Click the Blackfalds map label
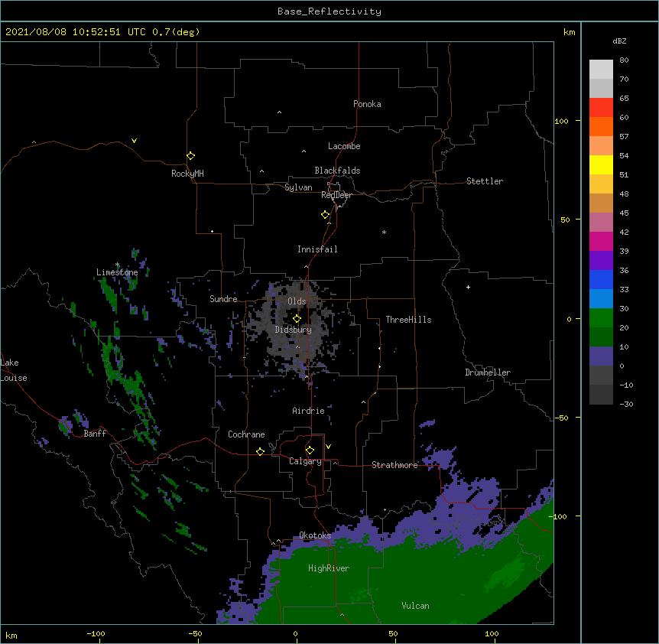Screen dimensions: 659x644 [x=337, y=171]
